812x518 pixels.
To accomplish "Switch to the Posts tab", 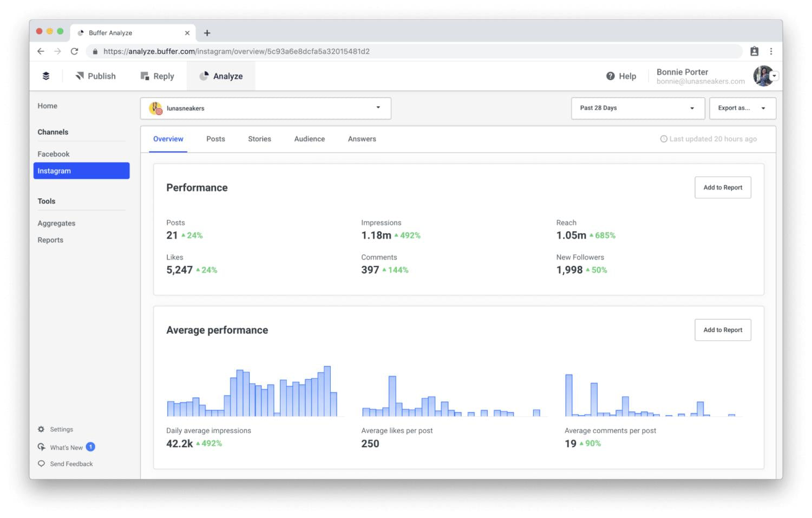I will coord(215,139).
